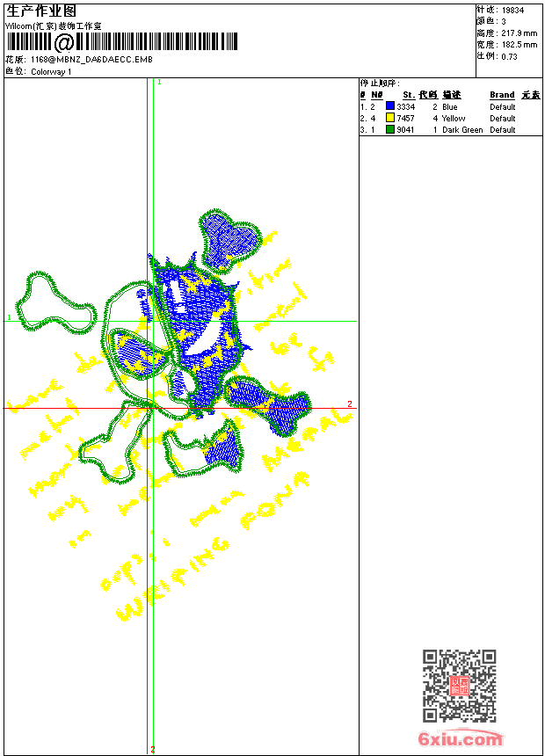Select the 'Colorway 1' value
The height and width of the screenshot is (756, 545).
pos(51,72)
